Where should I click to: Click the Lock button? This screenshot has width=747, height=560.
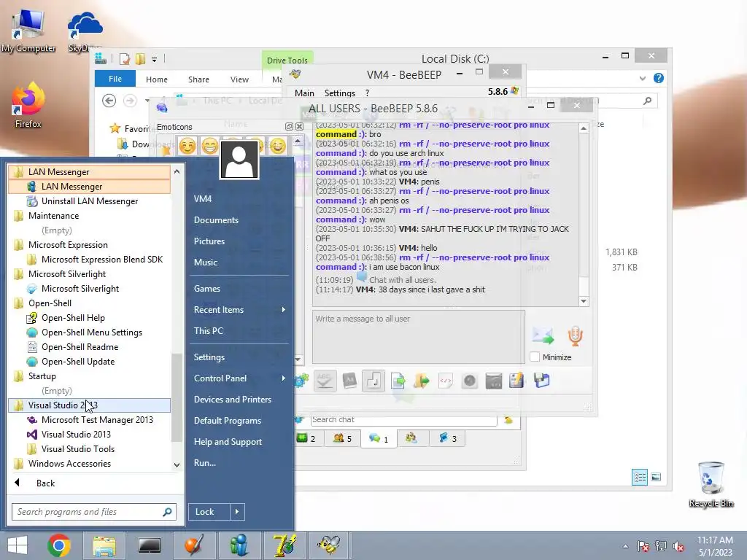tap(209, 512)
